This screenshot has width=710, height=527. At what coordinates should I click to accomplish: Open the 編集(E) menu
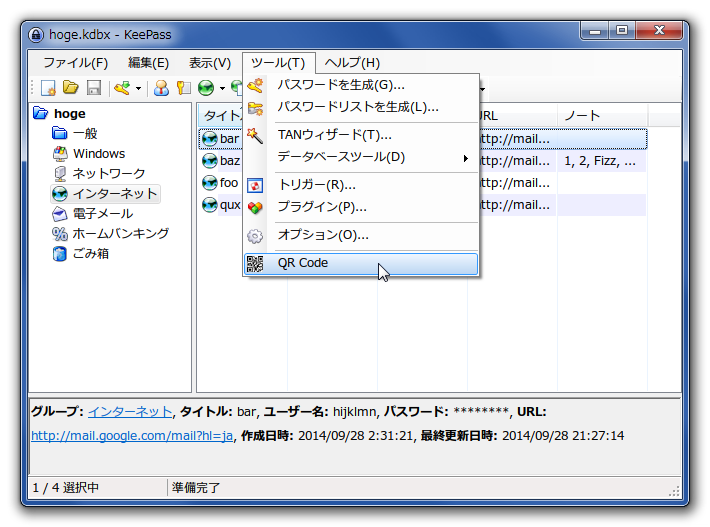click(x=149, y=63)
